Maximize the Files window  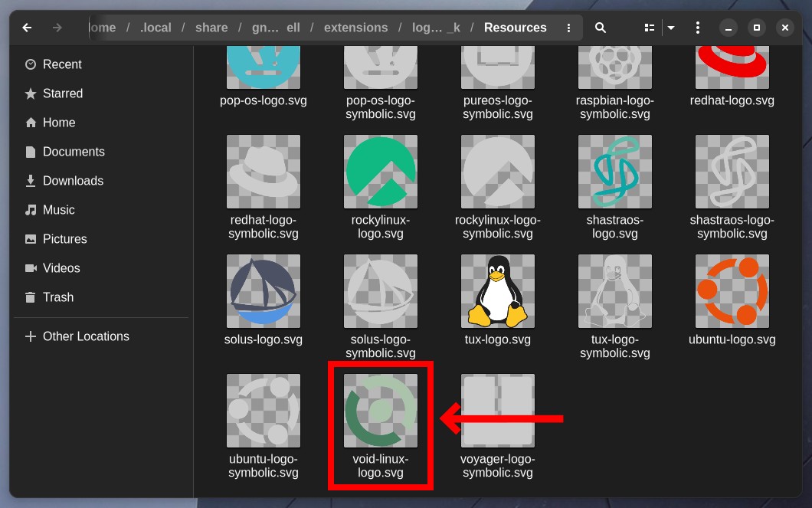coord(757,28)
